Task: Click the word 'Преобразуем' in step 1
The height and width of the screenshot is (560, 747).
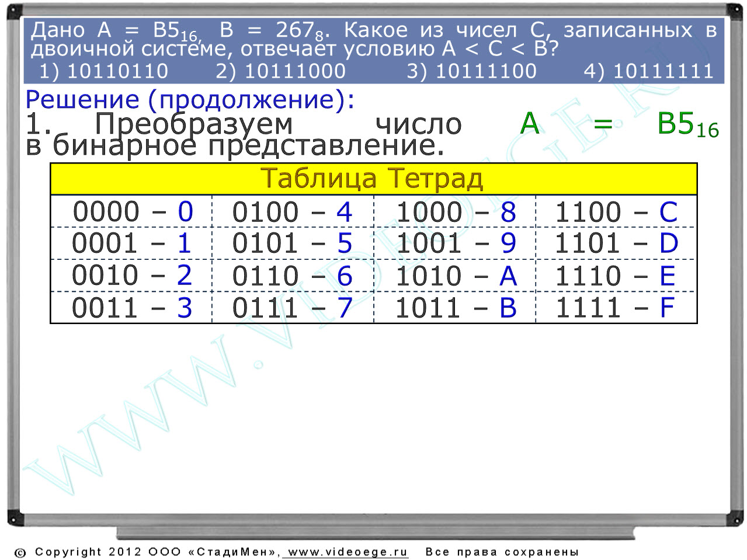Action: [x=194, y=124]
